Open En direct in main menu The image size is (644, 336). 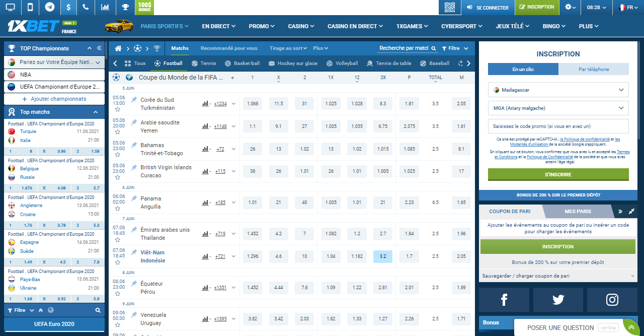pos(219,26)
